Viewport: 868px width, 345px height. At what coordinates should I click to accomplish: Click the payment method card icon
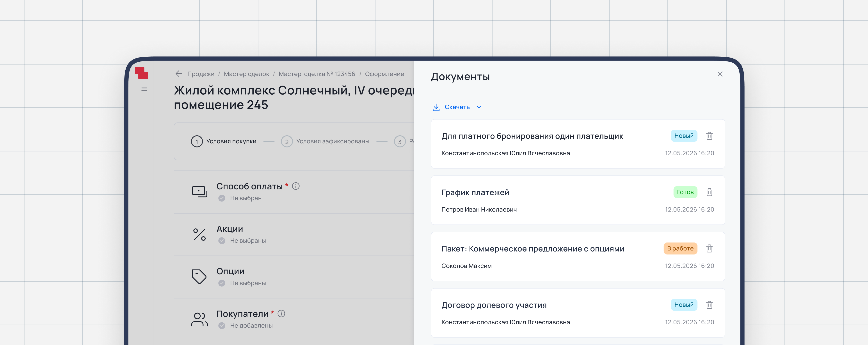[x=199, y=192]
